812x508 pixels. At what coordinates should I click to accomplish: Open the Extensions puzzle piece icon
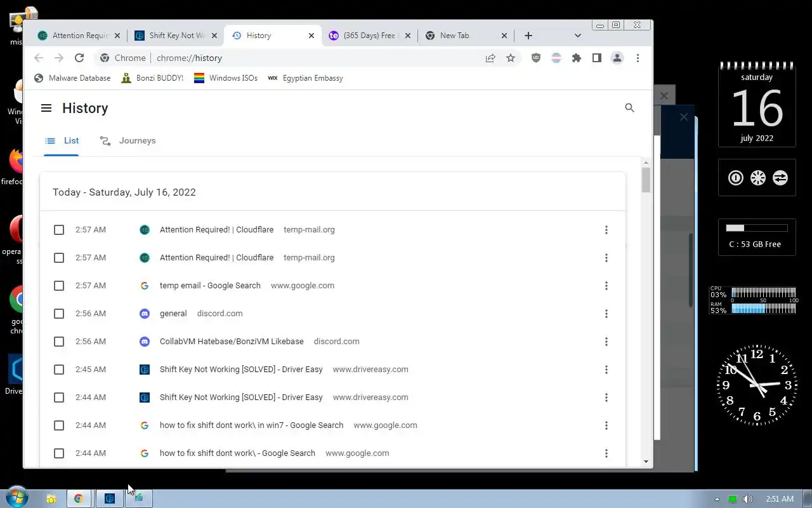click(x=577, y=58)
